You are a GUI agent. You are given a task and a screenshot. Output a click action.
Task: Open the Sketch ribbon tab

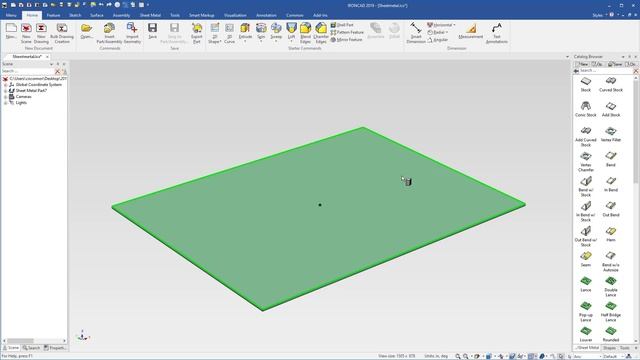pos(75,15)
